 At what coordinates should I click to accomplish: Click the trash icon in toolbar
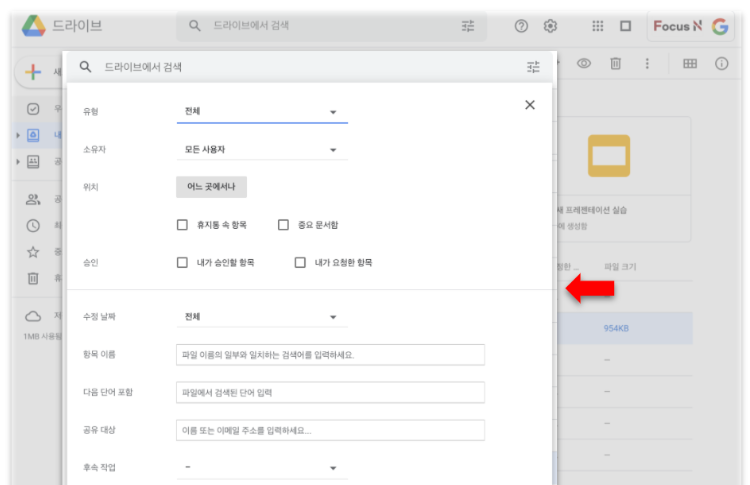click(x=616, y=63)
